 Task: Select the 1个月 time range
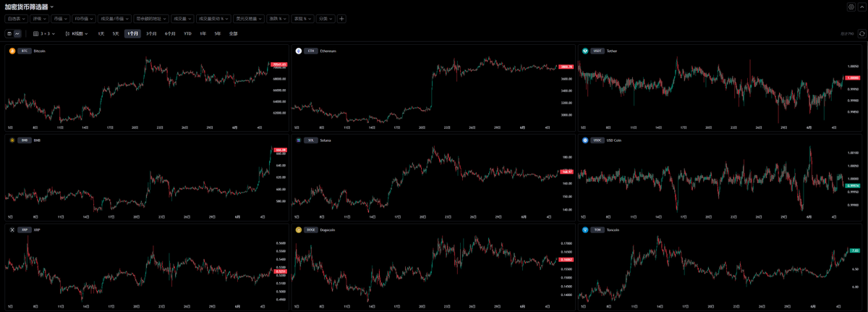pyautogui.click(x=132, y=33)
